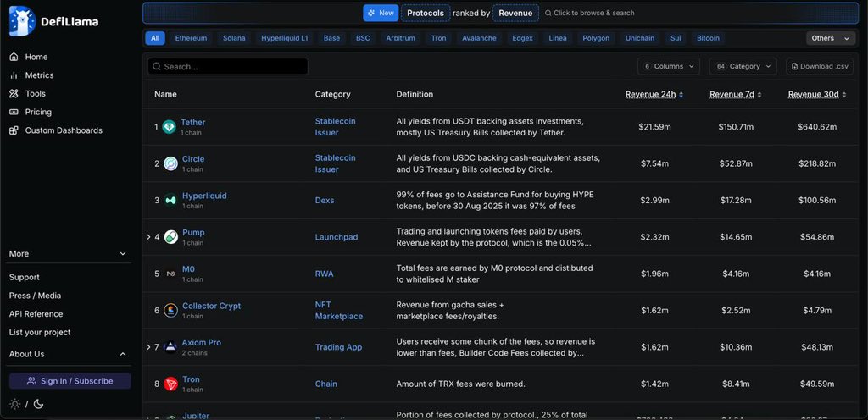The image size is (868, 420).
Task: Select the Base chain tab
Action: pos(331,38)
